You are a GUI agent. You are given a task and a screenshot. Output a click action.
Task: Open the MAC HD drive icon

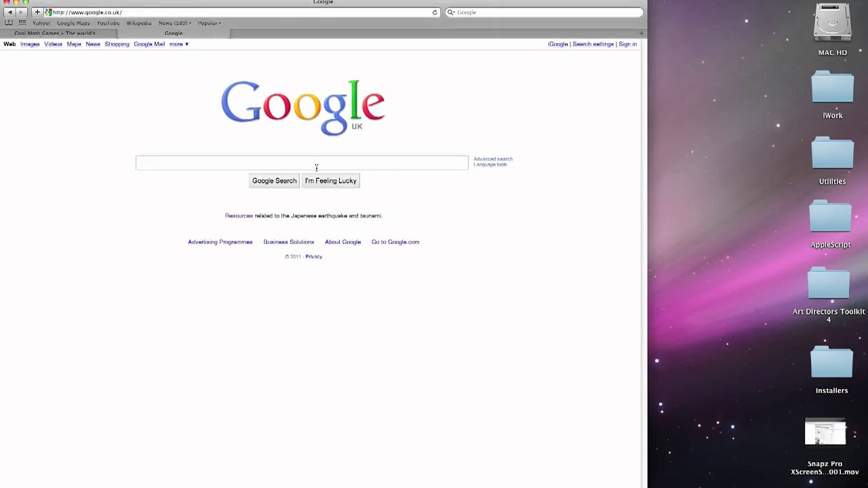coord(832,23)
